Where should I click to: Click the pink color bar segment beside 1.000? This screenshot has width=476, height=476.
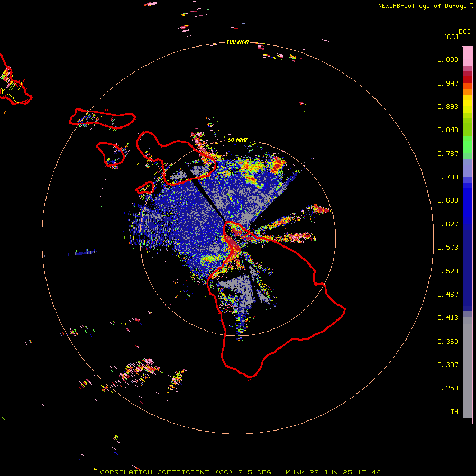pyautogui.click(x=467, y=57)
